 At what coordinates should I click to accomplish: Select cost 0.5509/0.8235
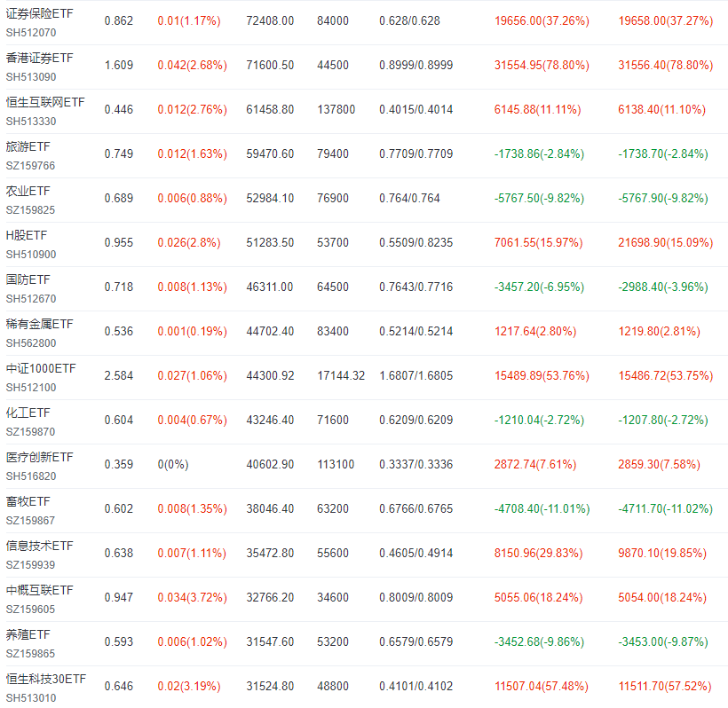pyautogui.click(x=416, y=242)
